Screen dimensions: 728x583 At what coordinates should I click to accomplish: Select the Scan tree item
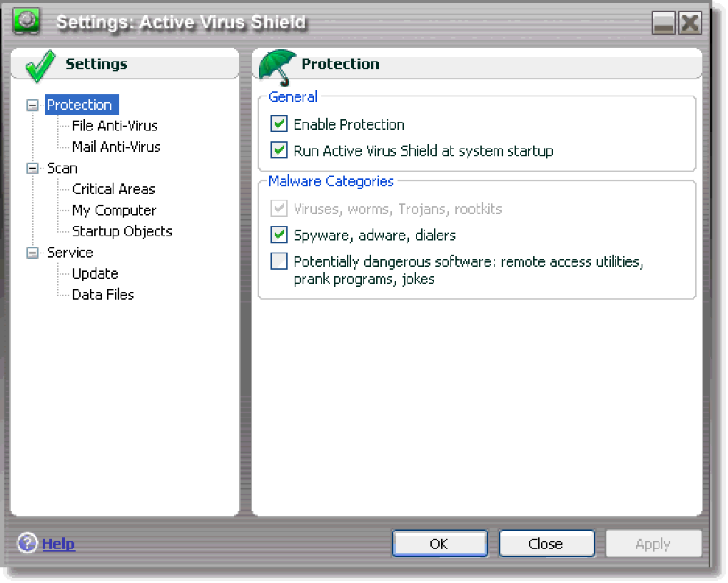click(62, 168)
